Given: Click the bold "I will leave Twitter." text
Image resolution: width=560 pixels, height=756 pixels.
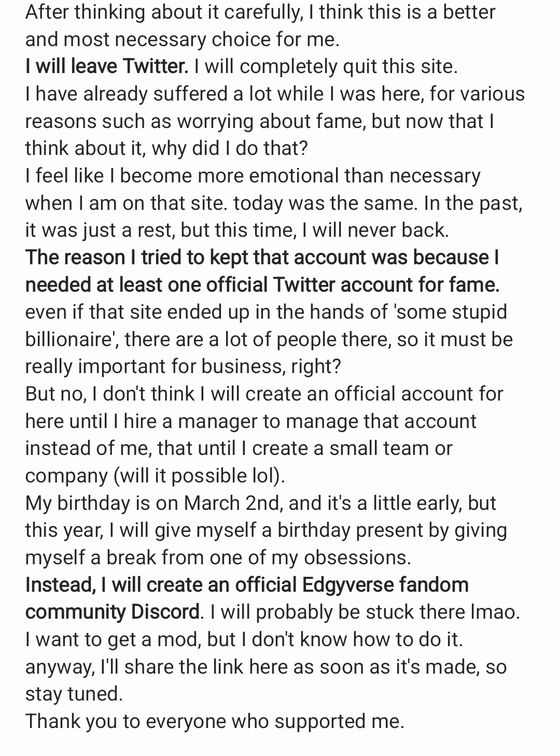Looking at the screenshot, I should (106, 66).
